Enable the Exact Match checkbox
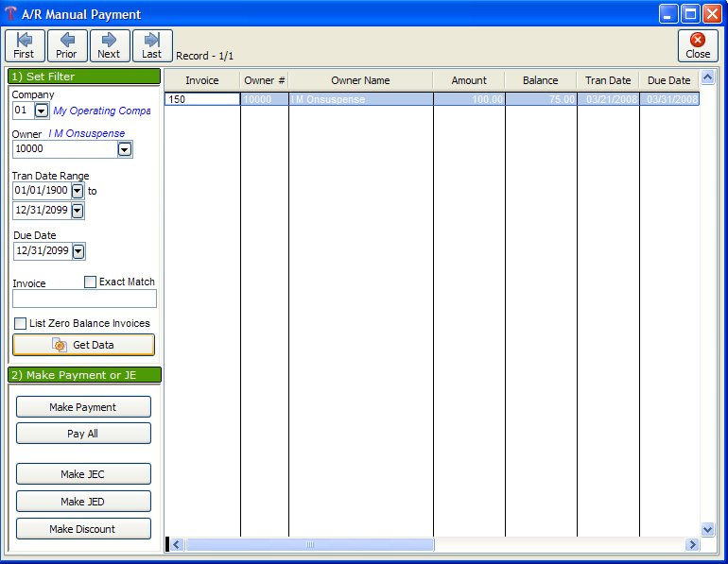 coord(90,282)
